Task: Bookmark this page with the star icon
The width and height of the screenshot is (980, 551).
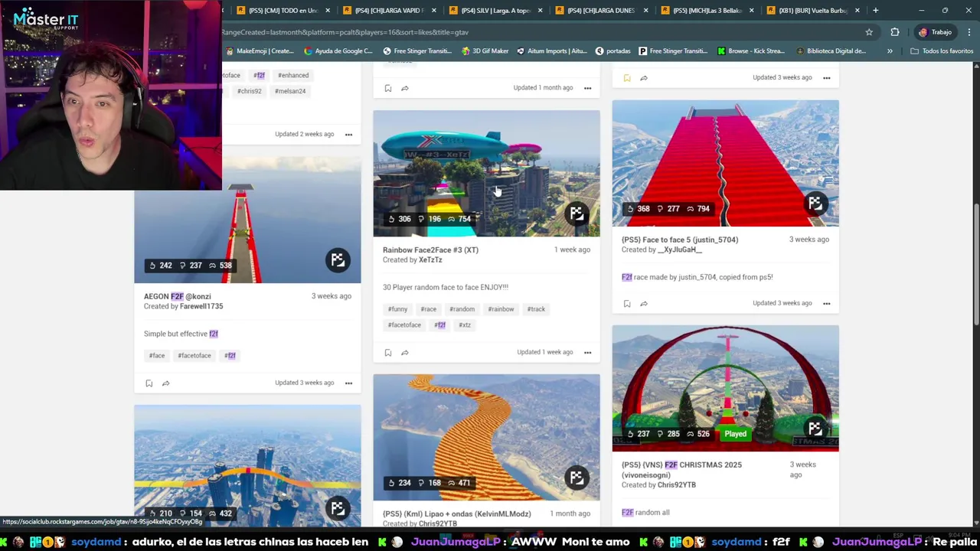Action: coord(869,32)
